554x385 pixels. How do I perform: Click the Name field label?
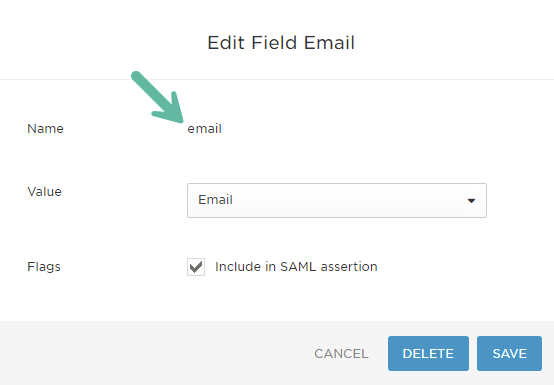(x=45, y=129)
